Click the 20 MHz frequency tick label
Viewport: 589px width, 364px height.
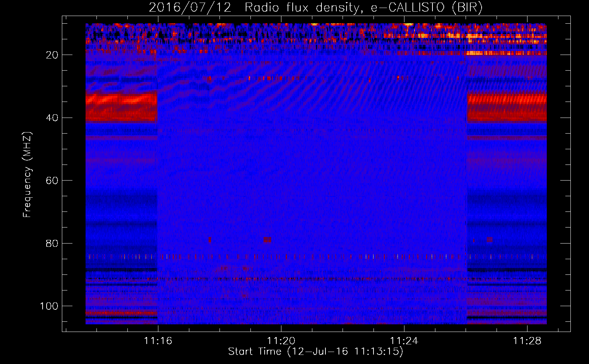pyautogui.click(x=52, y=55)
